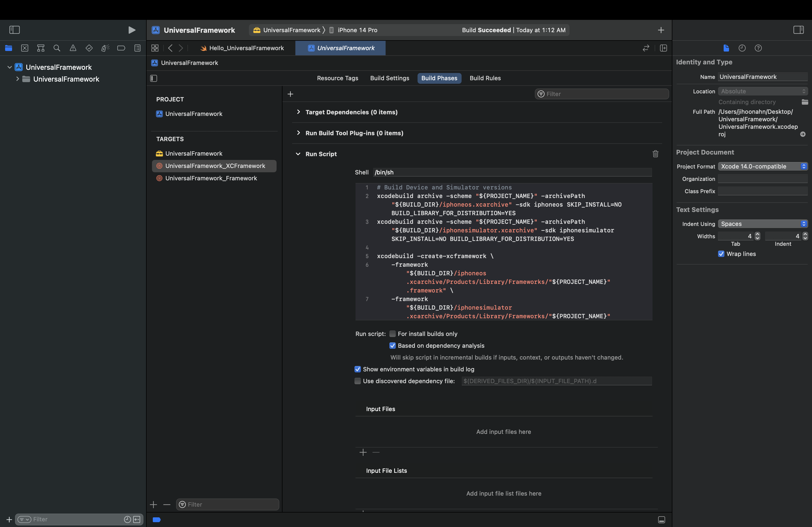Image resolution: width=812 pixels, height=527 pixels.
Task: Collapse the UniversalFramework project tree root
Action: pyautogui.click(x=10, y=67)
